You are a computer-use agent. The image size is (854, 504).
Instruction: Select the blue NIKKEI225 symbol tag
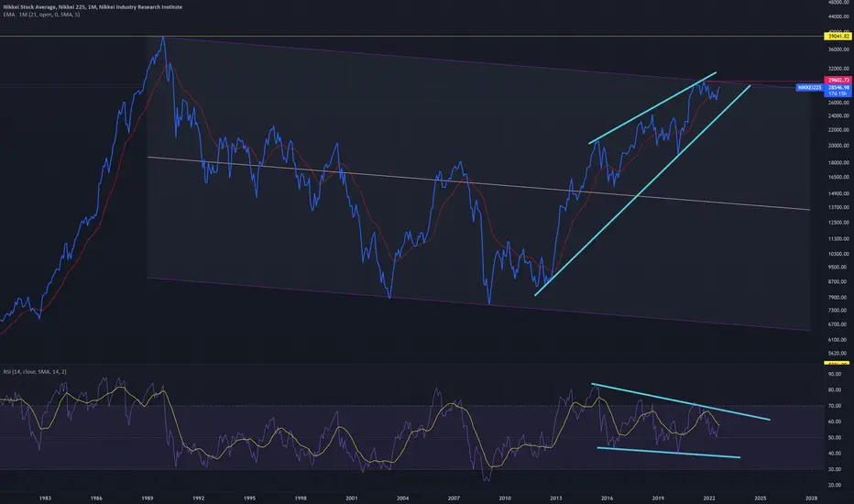pos(809,87)
